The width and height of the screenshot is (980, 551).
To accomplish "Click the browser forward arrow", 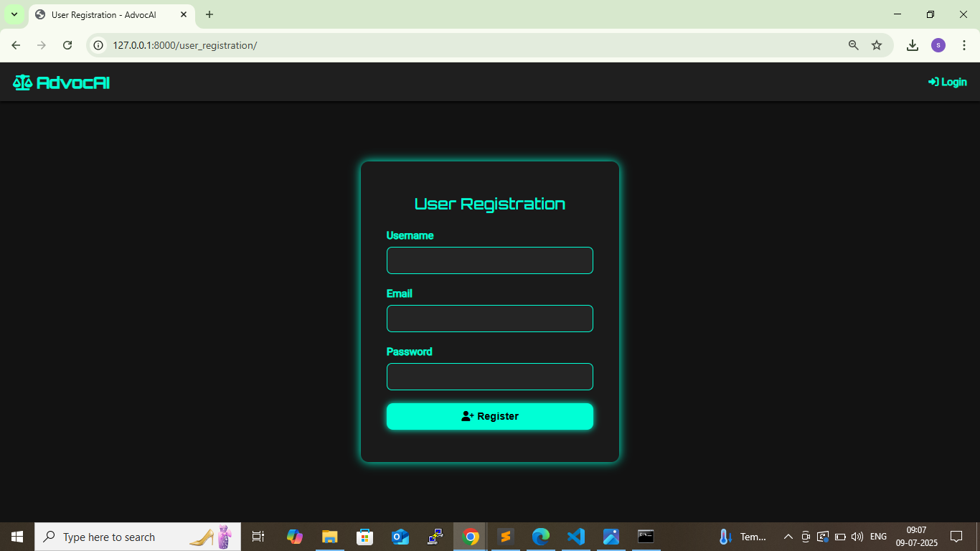I will [42, 45].
